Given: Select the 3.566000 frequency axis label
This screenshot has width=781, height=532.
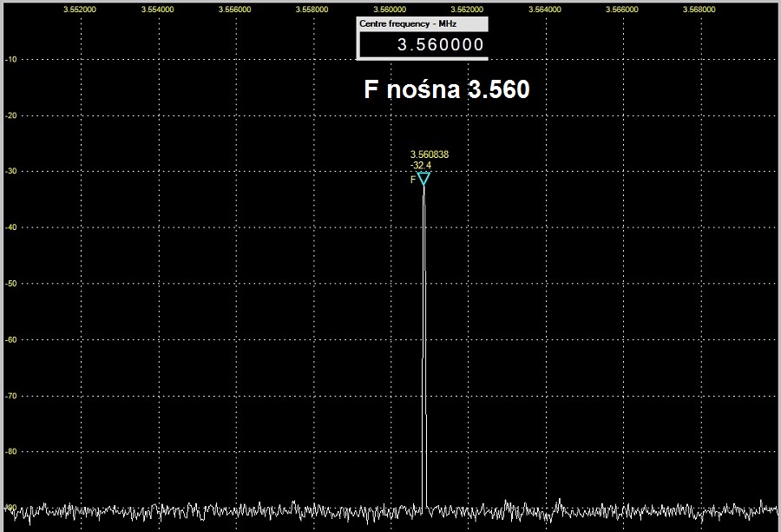Looking at the screenshot, I should click(x=622, y=10).
